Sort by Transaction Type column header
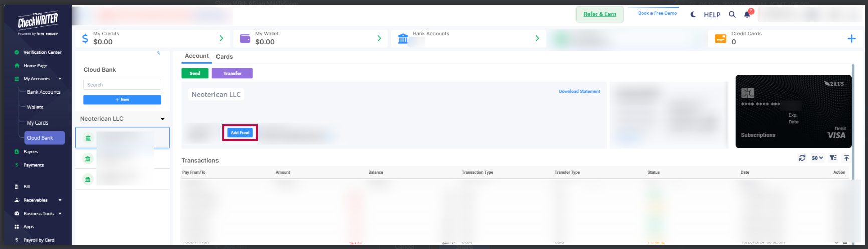Screen dimensions: 868x249 tap(477, 172)
